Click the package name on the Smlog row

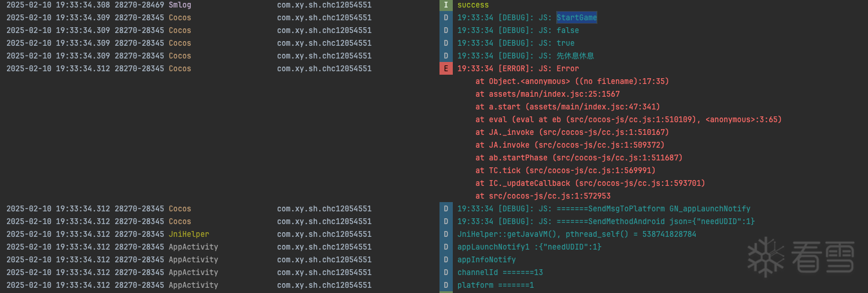324,5
